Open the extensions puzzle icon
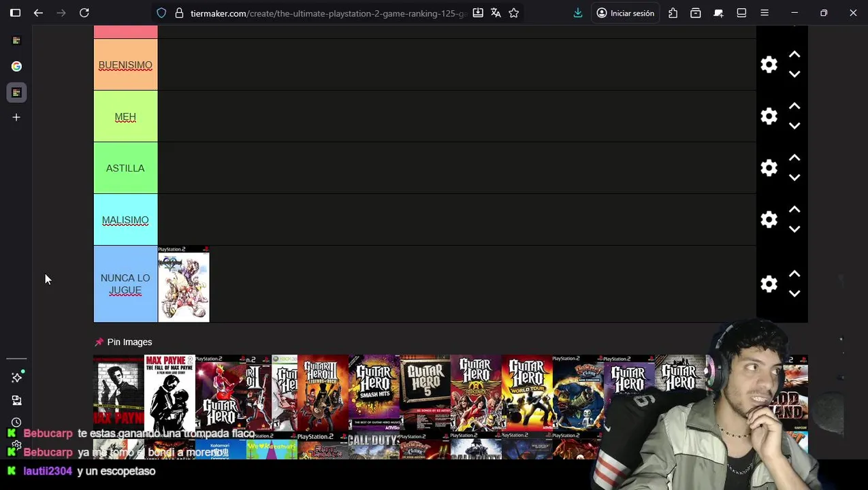Viewport: 868px width, 490px height. [x=673, y=13]
